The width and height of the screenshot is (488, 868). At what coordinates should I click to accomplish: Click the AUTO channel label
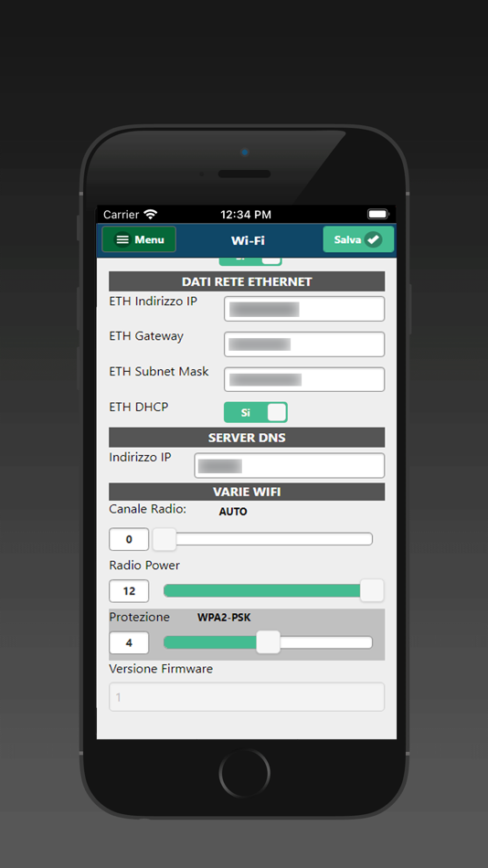[233, 512]
